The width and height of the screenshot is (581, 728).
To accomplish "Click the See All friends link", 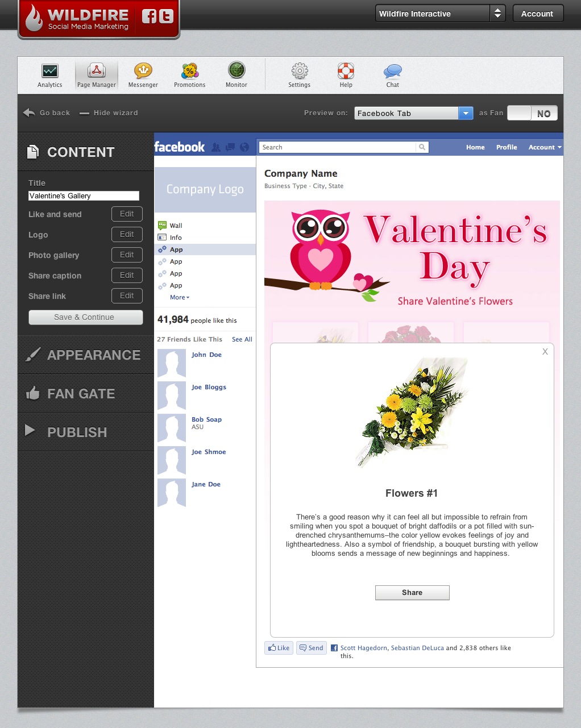I will (242, 339).
